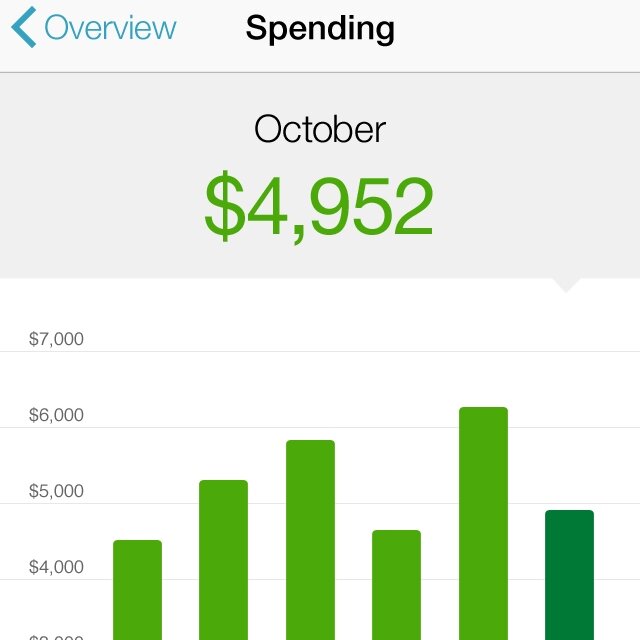
Task: Click the $7,000 horizontal gridline
Action: coord(320,351)
